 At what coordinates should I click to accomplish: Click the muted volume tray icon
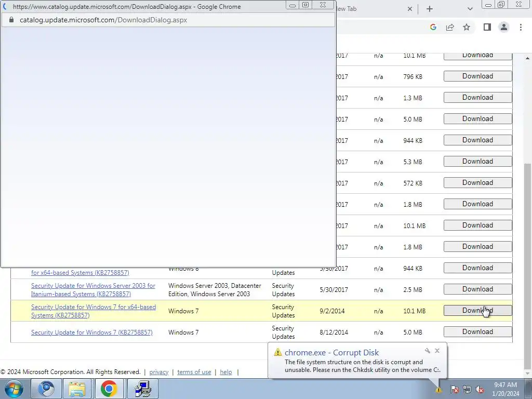[x=480, y=390]
